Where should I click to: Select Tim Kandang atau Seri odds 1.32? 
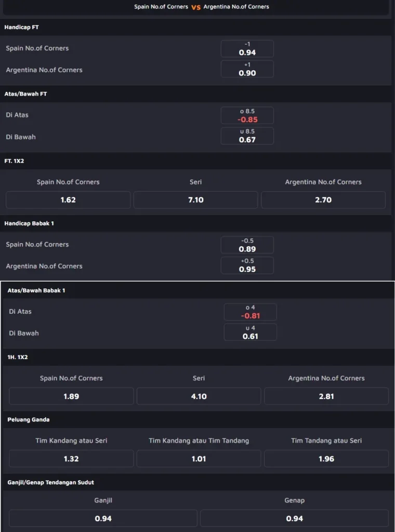(x=71, y=458)
